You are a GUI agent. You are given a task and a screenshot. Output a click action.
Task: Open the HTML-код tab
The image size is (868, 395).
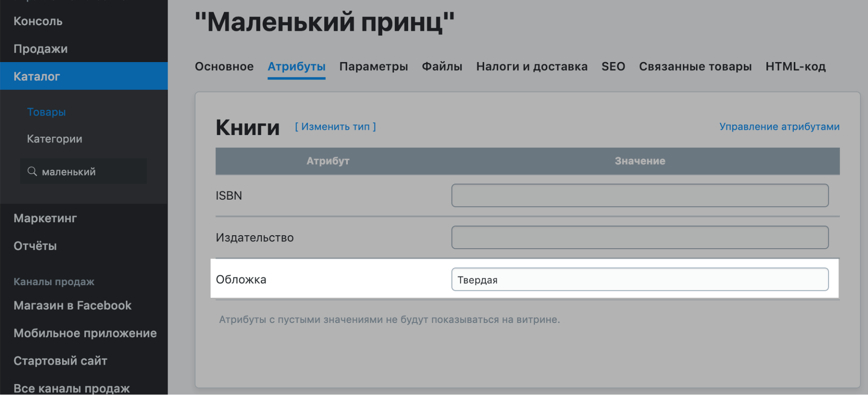pyautogui.click(x=795, y=66)
